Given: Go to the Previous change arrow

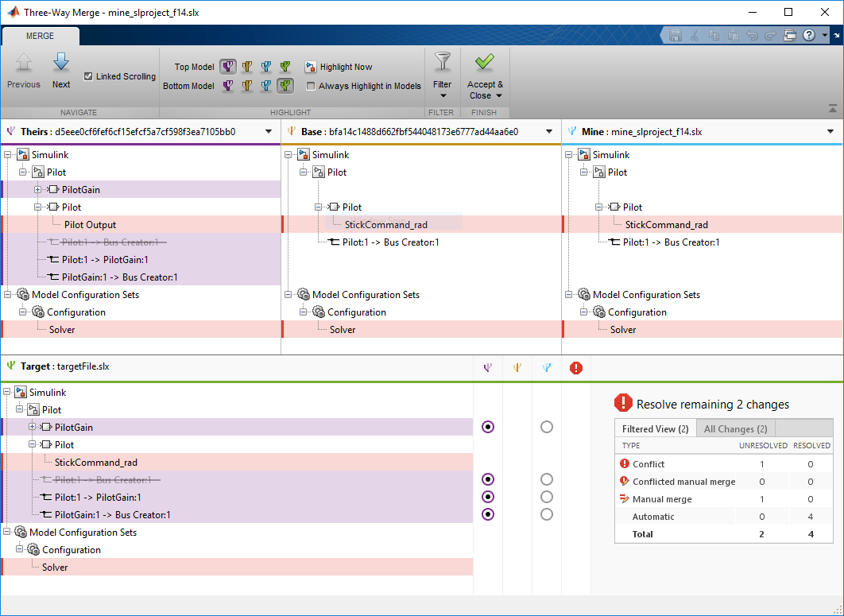Looking at the screenshot, I should [24, 64].
